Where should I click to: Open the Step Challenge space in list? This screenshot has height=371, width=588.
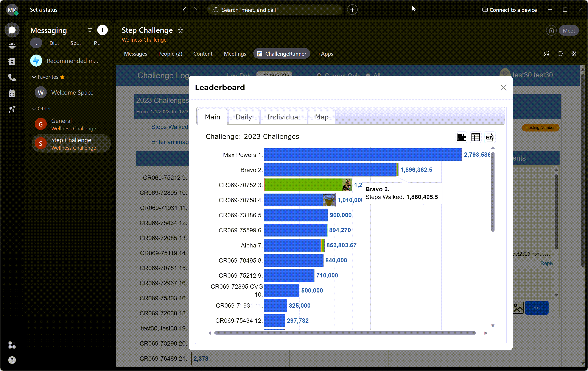coord(71,143)
